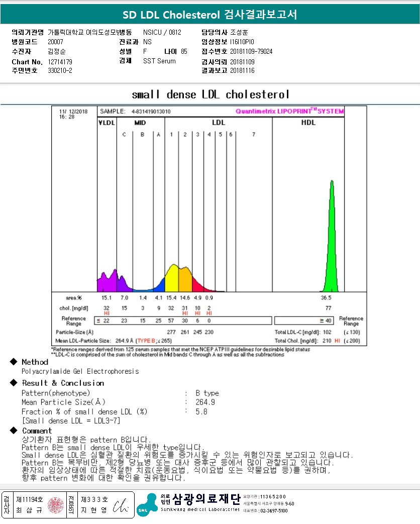Screen dimensions: 420x524
Task: Click the handwritten signature beside 지현영
Action: point(120,506)
